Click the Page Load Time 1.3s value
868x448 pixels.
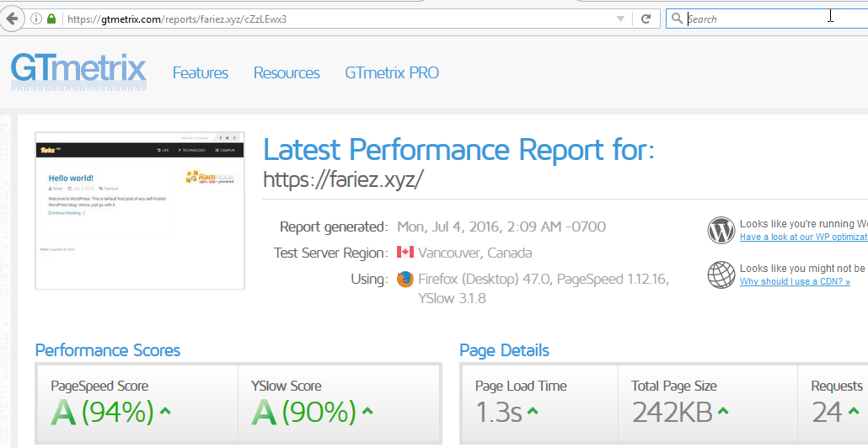point(499,413)
